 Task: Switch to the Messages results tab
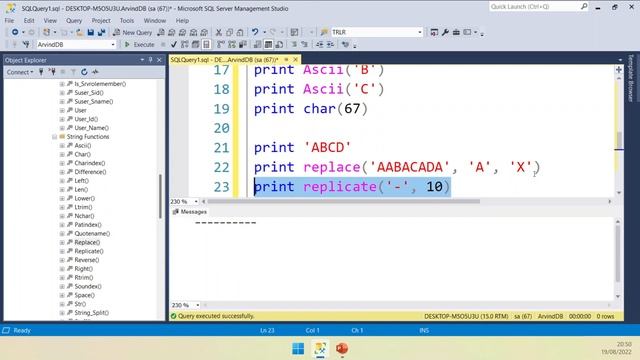point(190,212)
